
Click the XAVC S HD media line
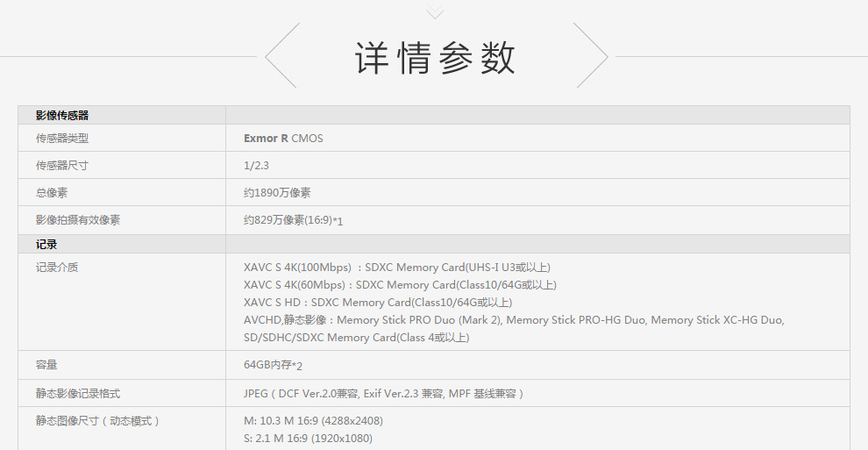[x=378, y=302]
